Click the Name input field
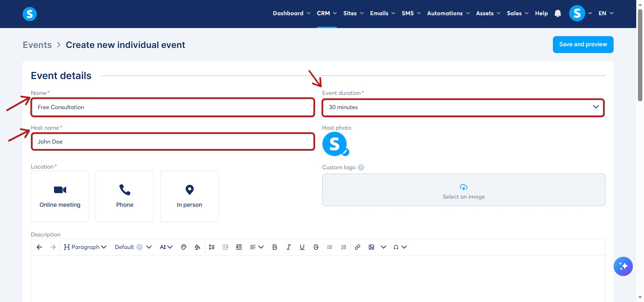 pos(173,107)
